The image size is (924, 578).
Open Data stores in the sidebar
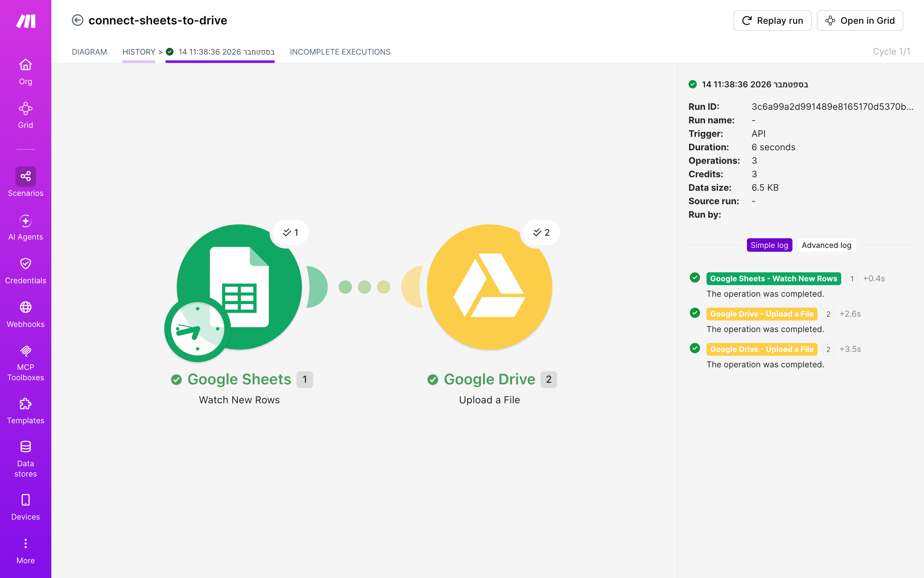[26, 459]
